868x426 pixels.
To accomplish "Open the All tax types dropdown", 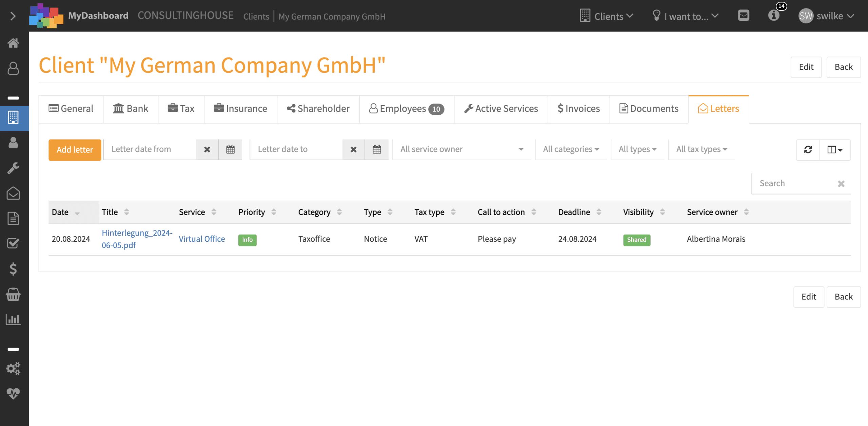I will pos(702,149).
